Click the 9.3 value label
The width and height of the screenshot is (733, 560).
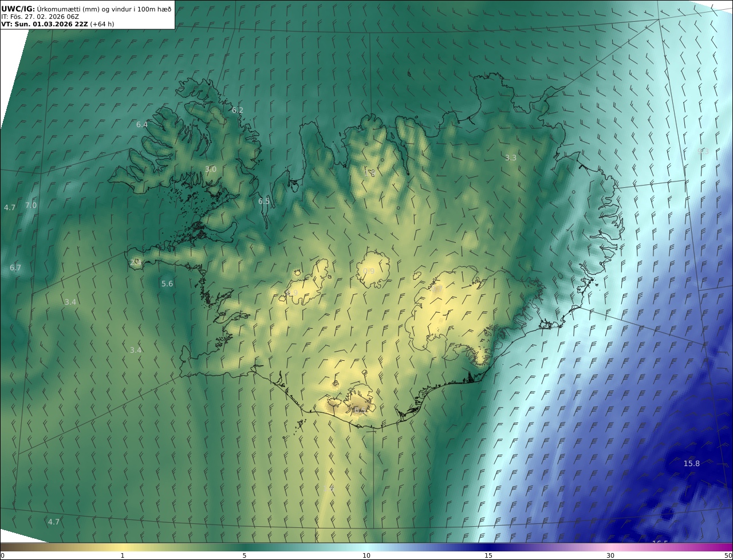pos(703,151)
